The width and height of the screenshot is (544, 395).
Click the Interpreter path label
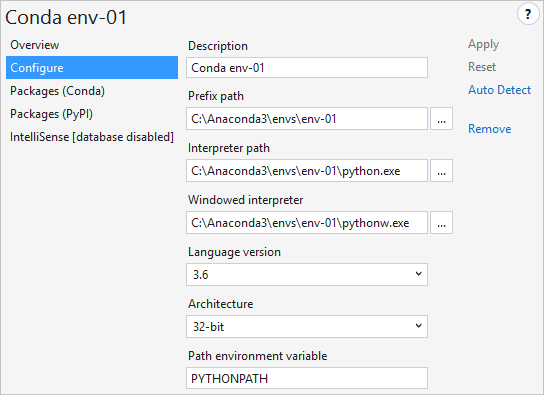(x=229, y=148)
